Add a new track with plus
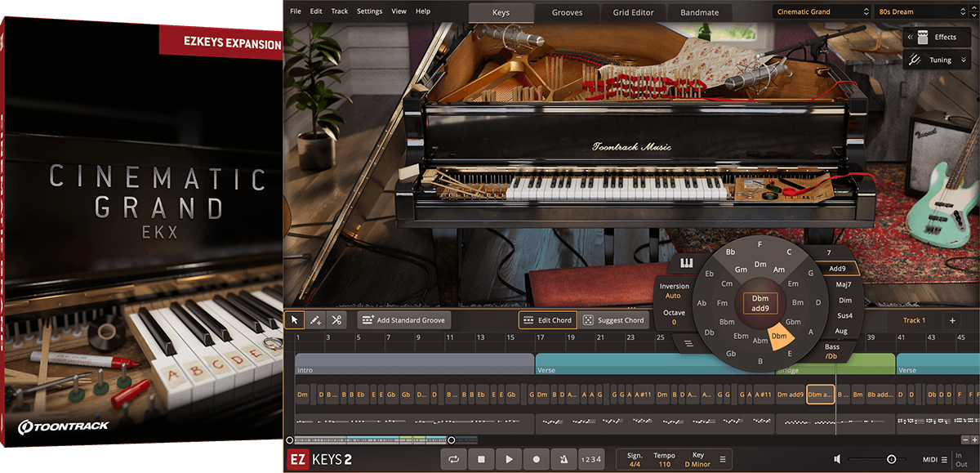This screenshot has width=980, height=473. coord(952,320)
